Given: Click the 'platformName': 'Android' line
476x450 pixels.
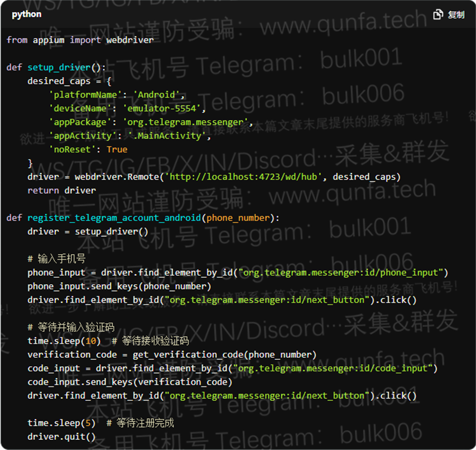Looking at the screenshot, I should 117,95.
